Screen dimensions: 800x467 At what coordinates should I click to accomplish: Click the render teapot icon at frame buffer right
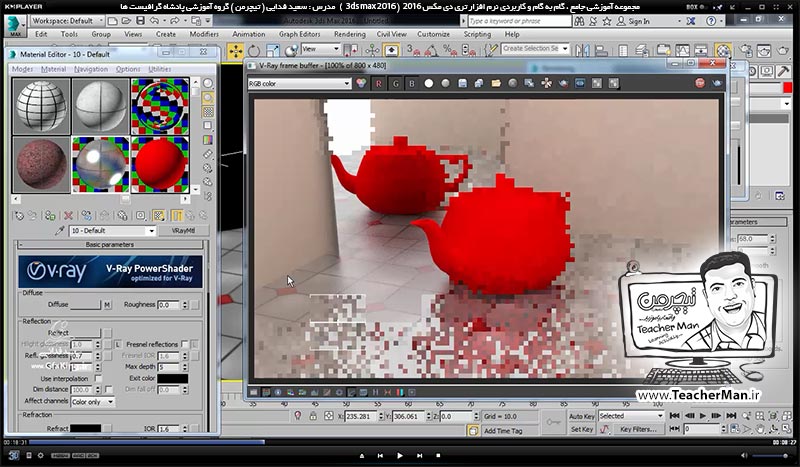(717, 83)
